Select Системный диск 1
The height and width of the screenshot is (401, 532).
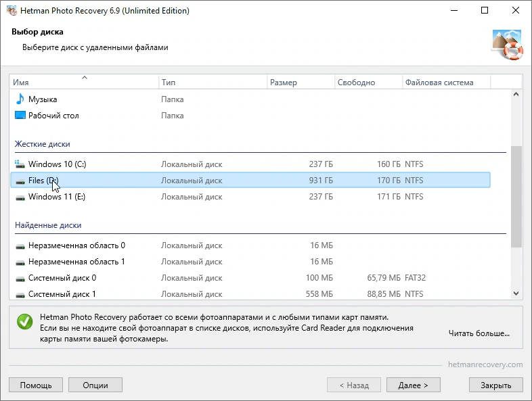pyautogui.click(x=250, y=293)
